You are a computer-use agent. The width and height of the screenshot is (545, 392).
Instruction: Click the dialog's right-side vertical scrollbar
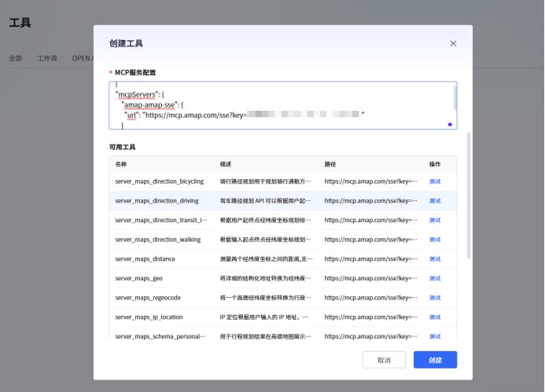469,196
